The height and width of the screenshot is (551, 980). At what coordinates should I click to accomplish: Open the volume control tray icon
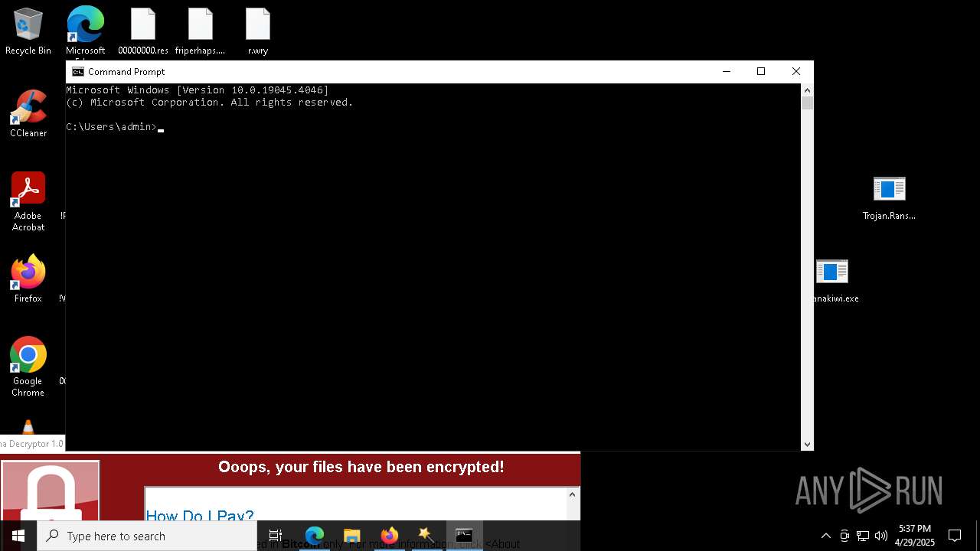(881, 536)
